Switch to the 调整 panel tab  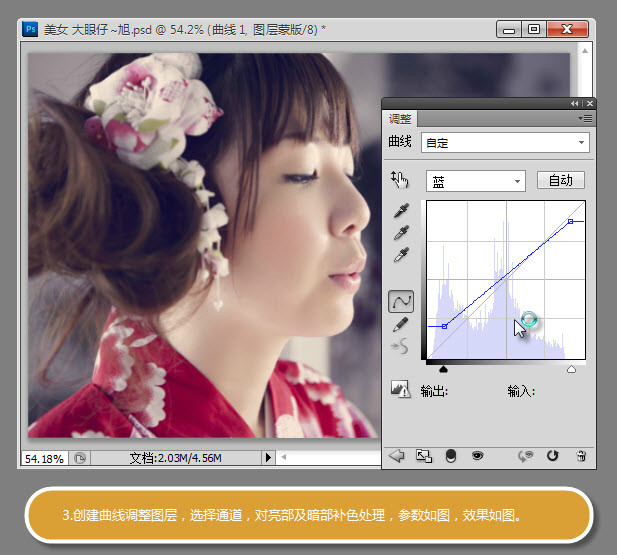[400, 118]
